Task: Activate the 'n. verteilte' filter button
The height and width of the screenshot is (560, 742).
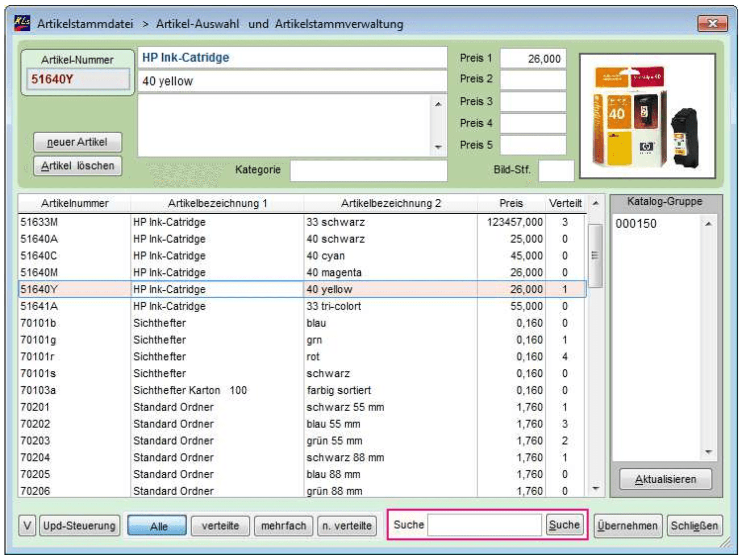Action: tap(347, 526)
